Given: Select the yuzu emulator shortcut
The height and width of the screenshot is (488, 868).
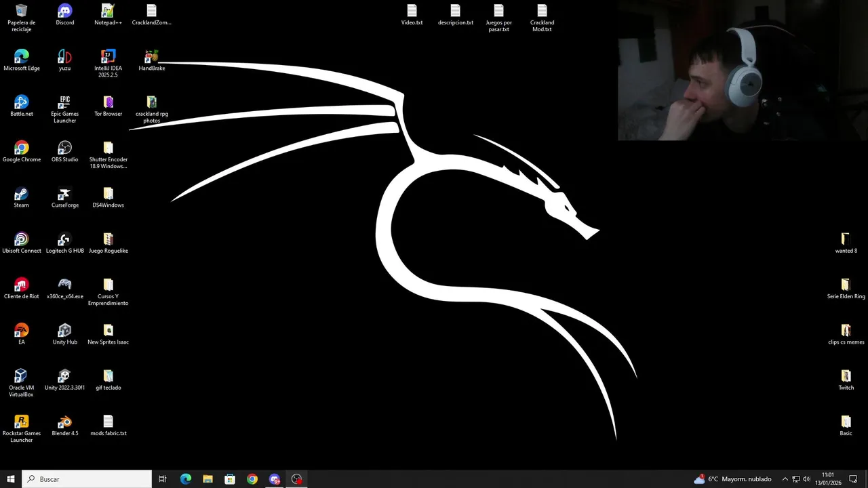Looking at the screenshot, I should [x=65, y=60].
